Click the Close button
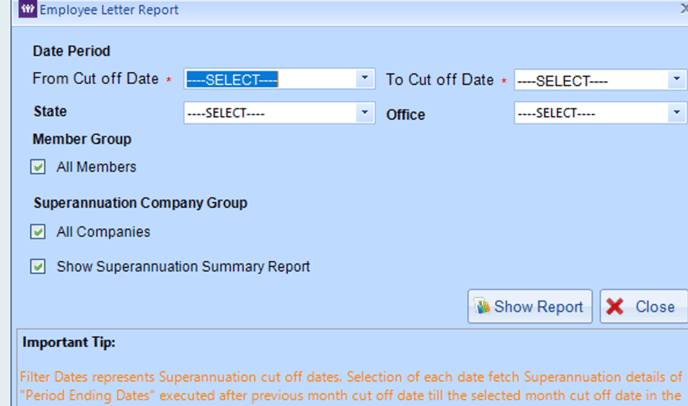Viewport: 688px width, 406px height. click(644, 306)
